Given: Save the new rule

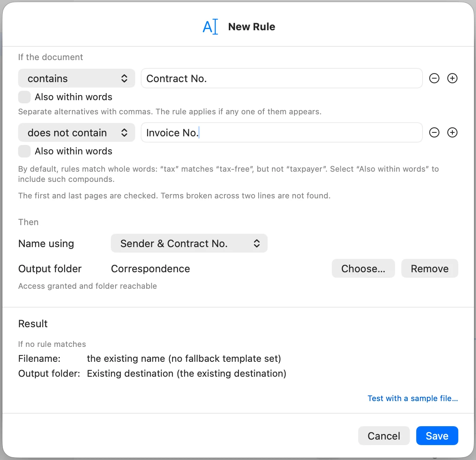Looking at the screenshot, I should 437,436.
